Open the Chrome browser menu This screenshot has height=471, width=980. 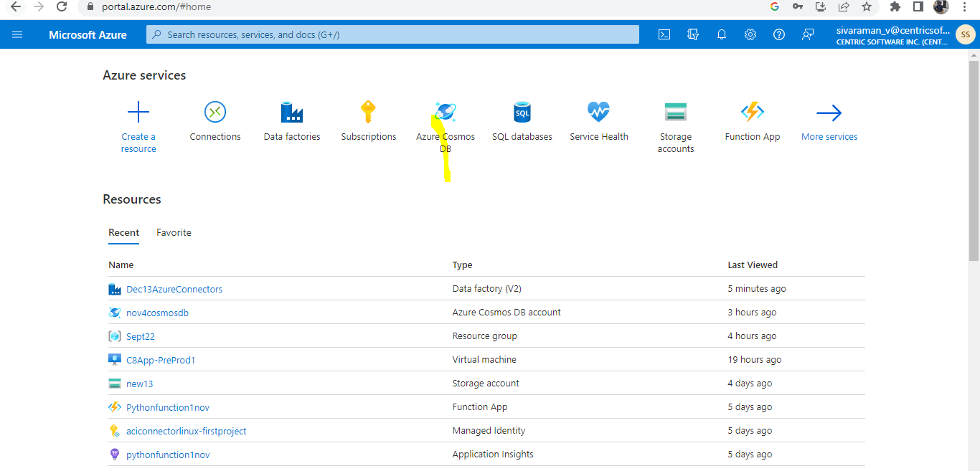click(963, 7)
